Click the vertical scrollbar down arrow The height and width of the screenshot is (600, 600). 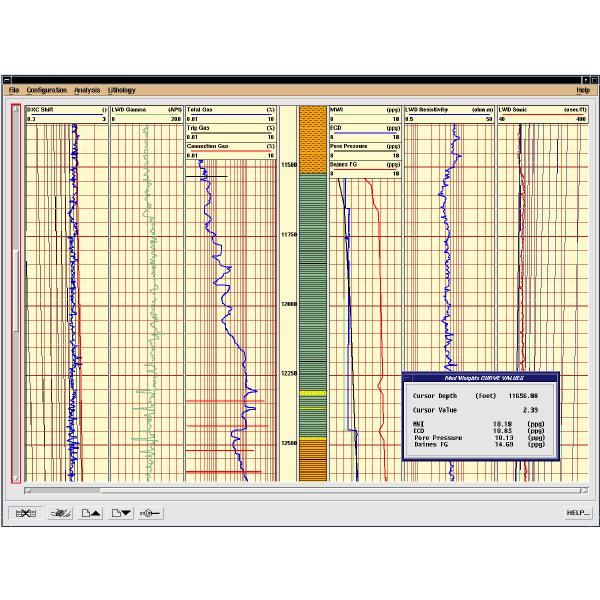(x=15, y=478)
